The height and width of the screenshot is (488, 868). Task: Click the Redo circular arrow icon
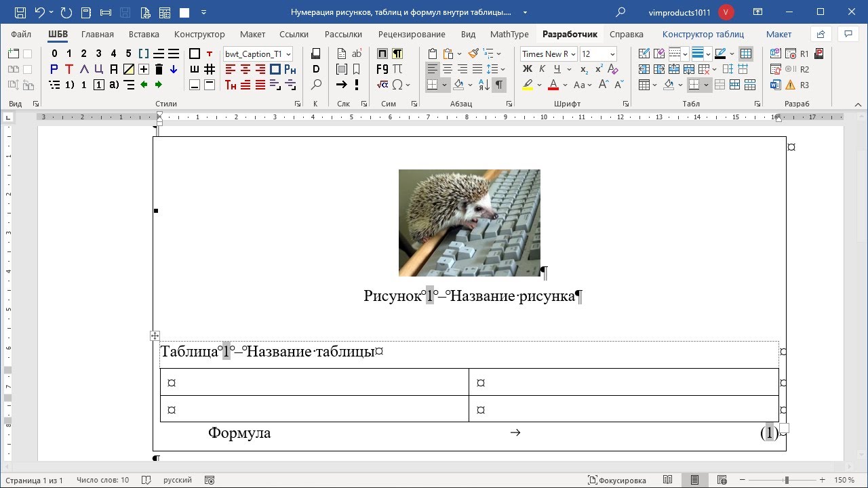click(x=66, y=12)
